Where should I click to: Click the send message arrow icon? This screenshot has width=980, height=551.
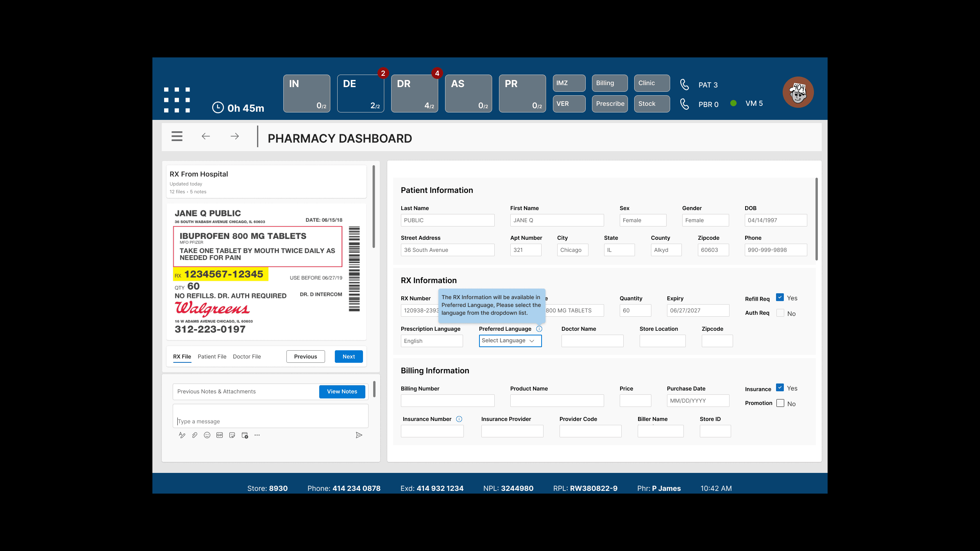[x=359, y=435]
